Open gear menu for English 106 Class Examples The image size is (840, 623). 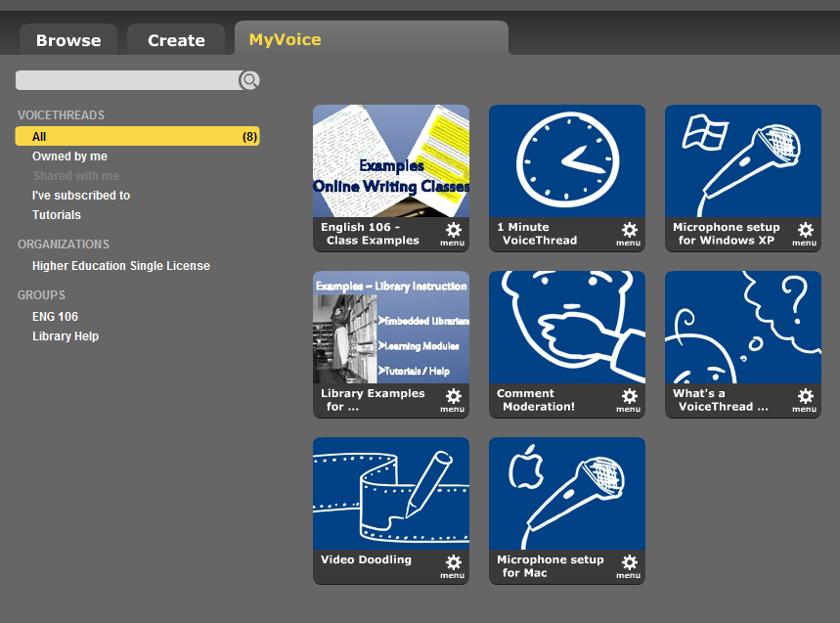453,234
